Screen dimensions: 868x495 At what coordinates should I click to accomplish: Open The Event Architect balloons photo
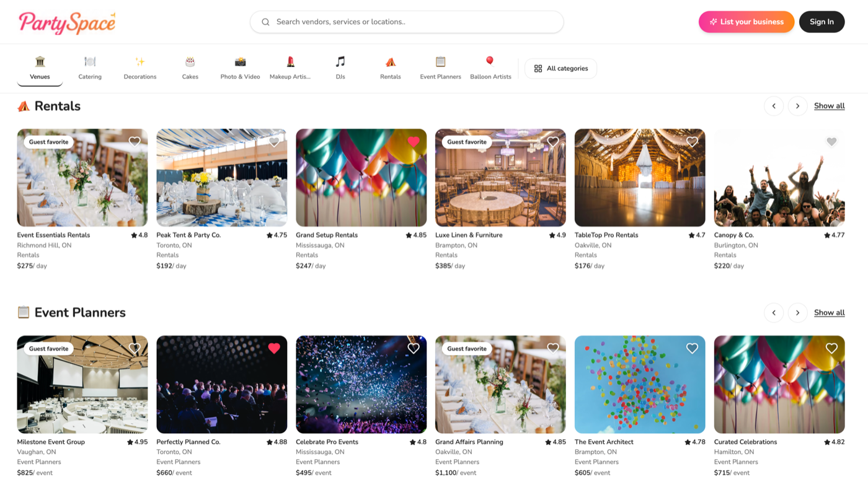(x=640, y=385)
